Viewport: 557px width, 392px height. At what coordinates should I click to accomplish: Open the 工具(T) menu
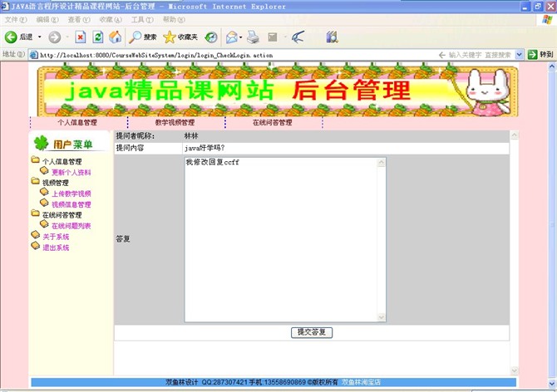[142, 19]
